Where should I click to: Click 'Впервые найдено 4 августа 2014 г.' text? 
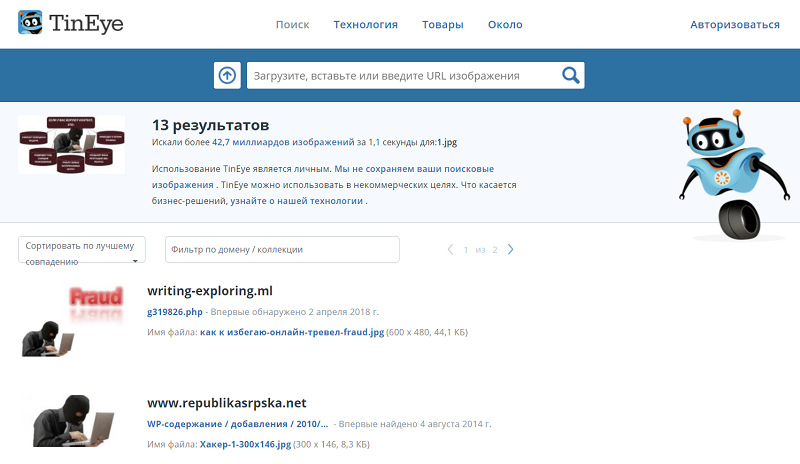click(x=415, y=424)
